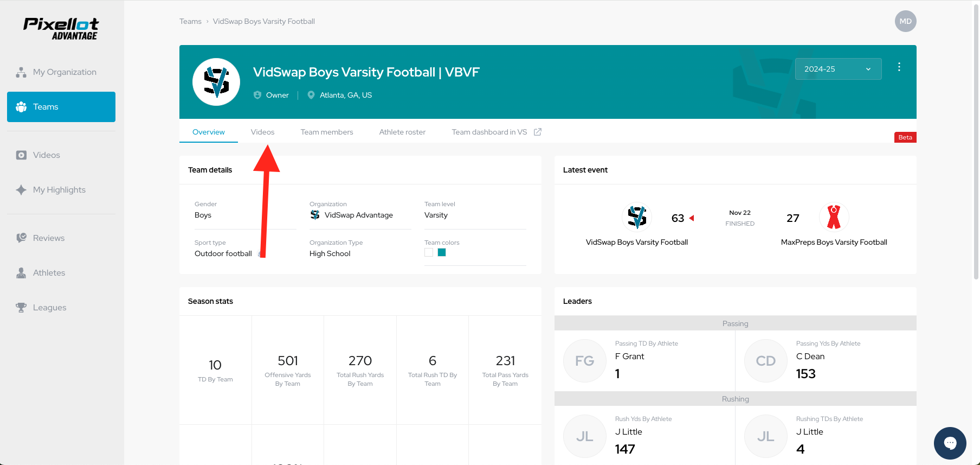
Task: Click the '6' Total Rush TD stat
Action: pyautogui.click(x=433, y=361)
